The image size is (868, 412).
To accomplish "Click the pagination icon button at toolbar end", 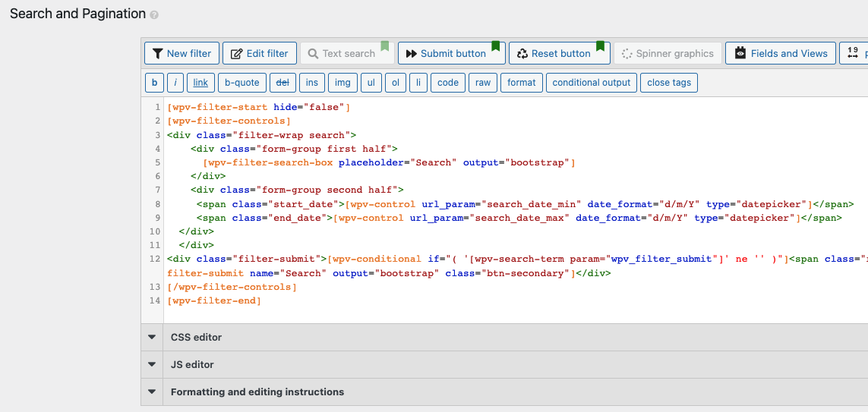I will pos(853,53).
